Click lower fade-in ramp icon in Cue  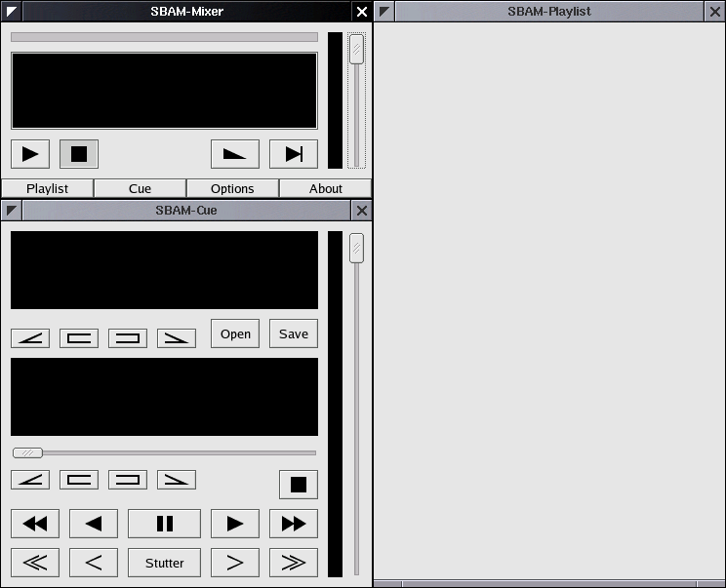pyautogui.click(x=30, y=480)
